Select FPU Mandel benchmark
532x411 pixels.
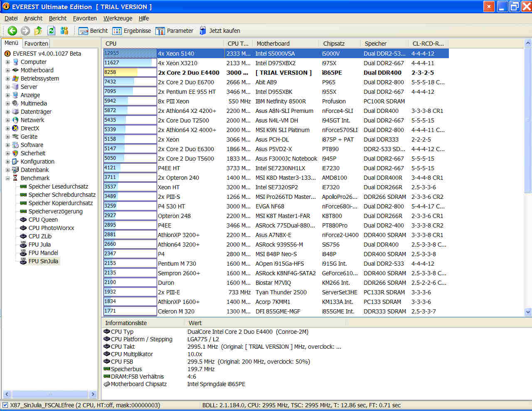coord(43,253)
